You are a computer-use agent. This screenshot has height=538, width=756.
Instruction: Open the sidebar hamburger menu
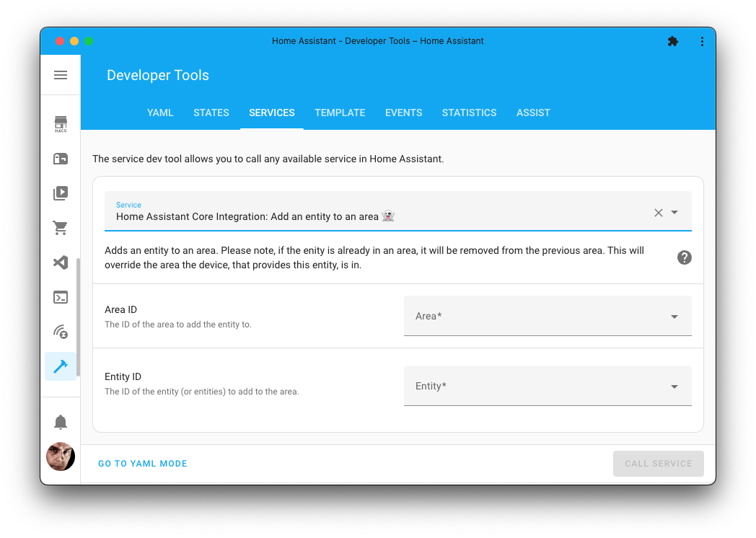[x=61, y=75]
